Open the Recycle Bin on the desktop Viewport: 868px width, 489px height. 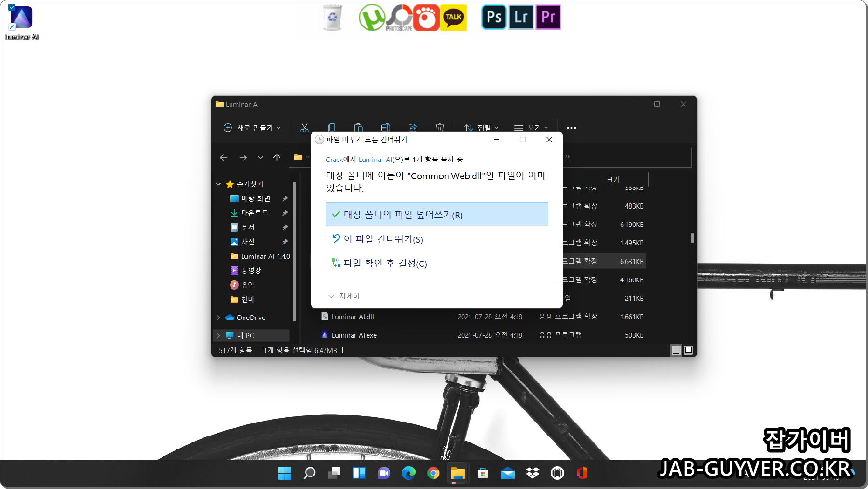point(332,18)
